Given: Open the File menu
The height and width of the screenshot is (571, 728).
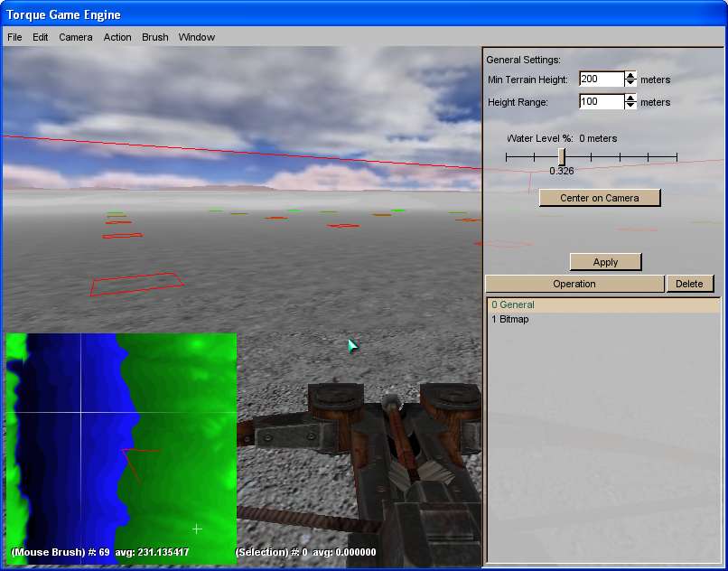Looking at the screenshot, I should tap(14, 37).
